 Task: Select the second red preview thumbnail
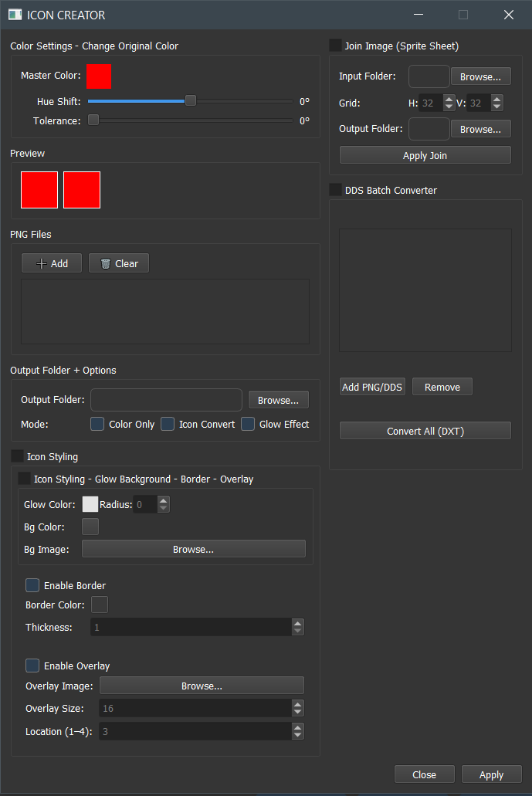pos(82,190)
